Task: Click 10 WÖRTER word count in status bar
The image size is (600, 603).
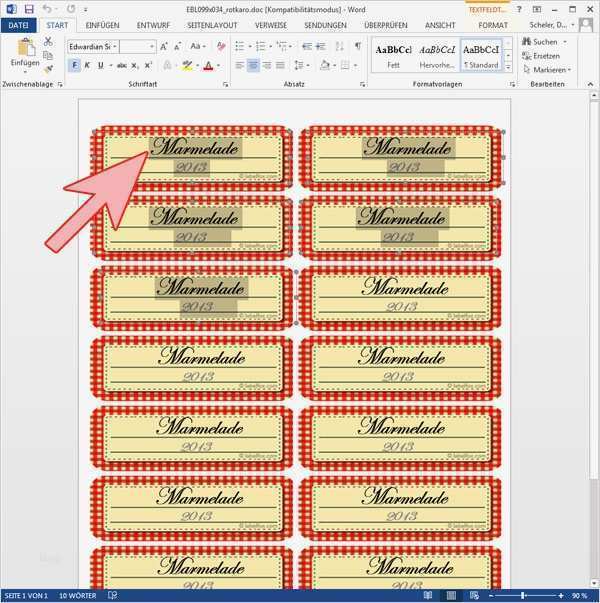Action: pos(77,596)
